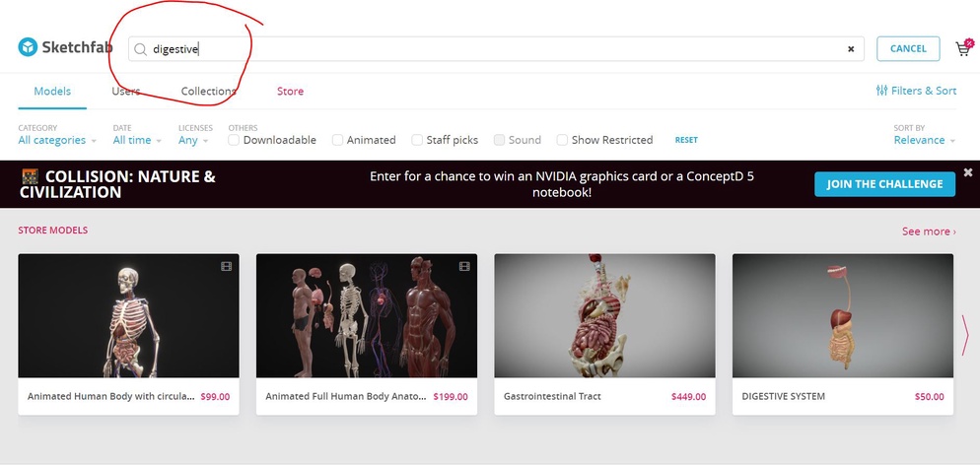The image size is (980, 465).
Task: Click the animation film icon on the Animated Human Body card
Action: point(226,267)
